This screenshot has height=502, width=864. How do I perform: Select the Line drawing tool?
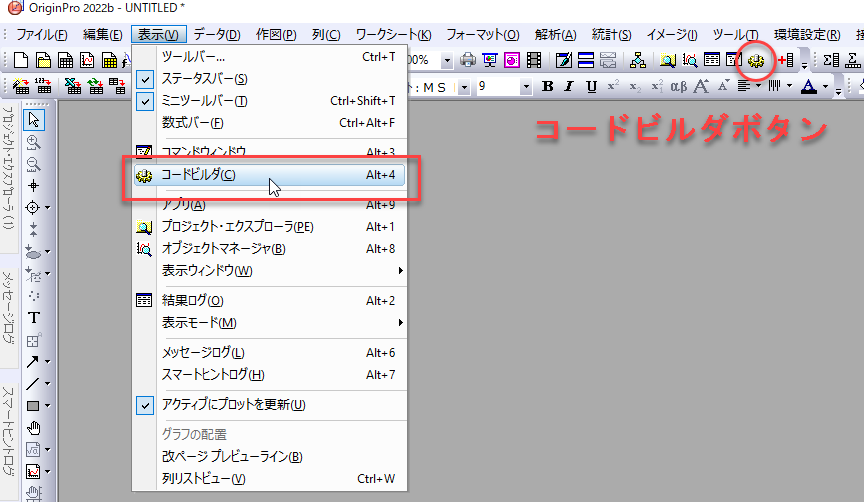(33, 384)
